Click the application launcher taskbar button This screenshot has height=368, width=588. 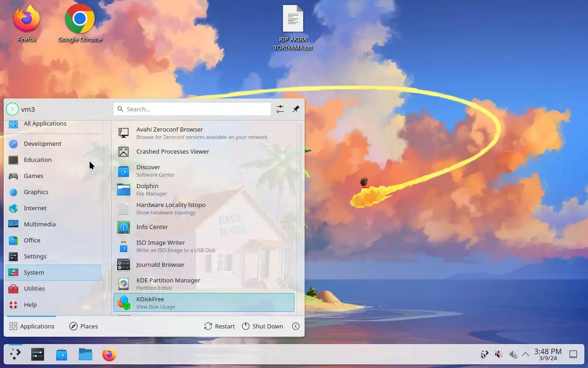(16, 354)
